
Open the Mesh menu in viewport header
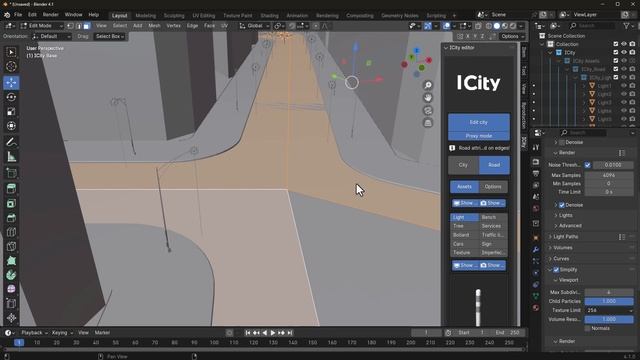[154, 26]
